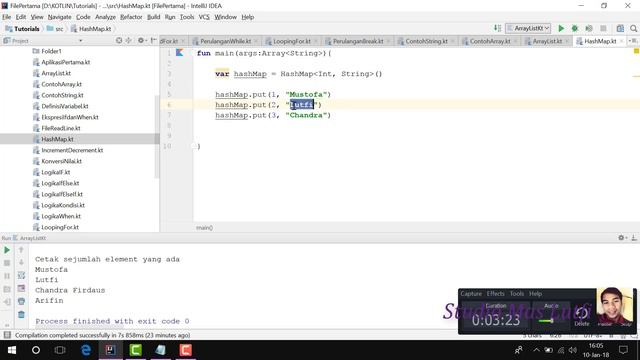Viewport: 640px width, 360px height.
Task: Click the gray stop button in the top toolbar
Action: point(603,28)
